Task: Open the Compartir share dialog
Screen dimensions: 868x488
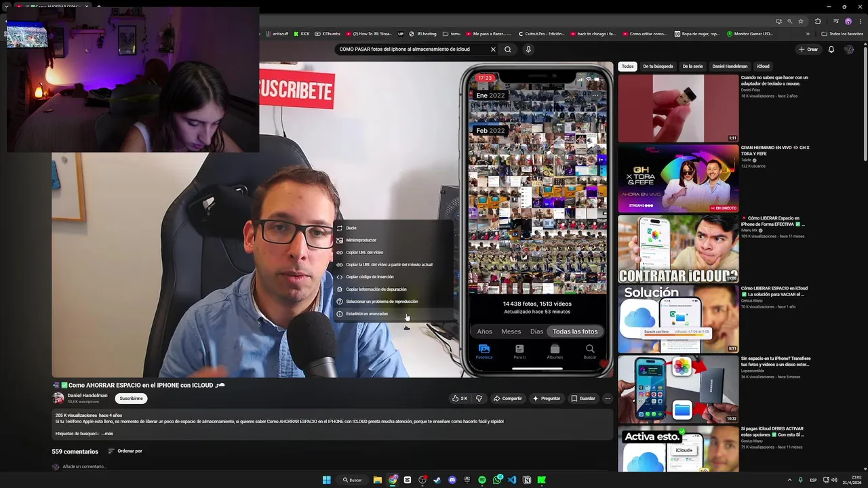Action: [x=507, y=399]
